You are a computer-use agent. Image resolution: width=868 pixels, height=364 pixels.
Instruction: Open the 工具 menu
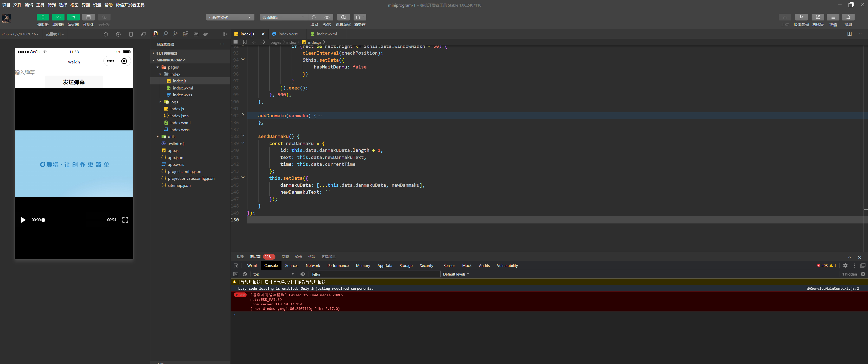point(40,5)
